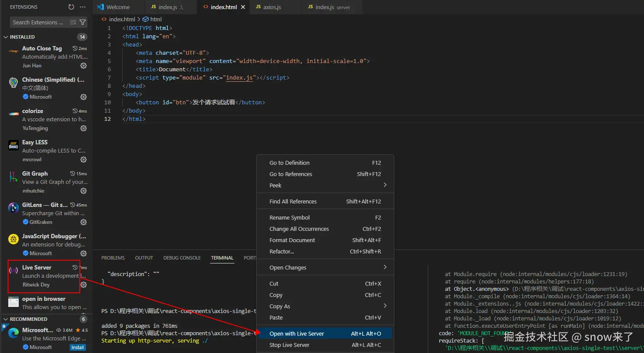Refresh the extensions list
The image size is (644, 353).
(71, 7)
